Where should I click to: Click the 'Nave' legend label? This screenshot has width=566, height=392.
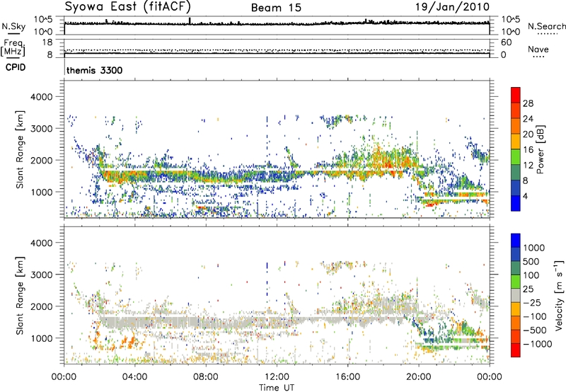click(x=538, y=50)
